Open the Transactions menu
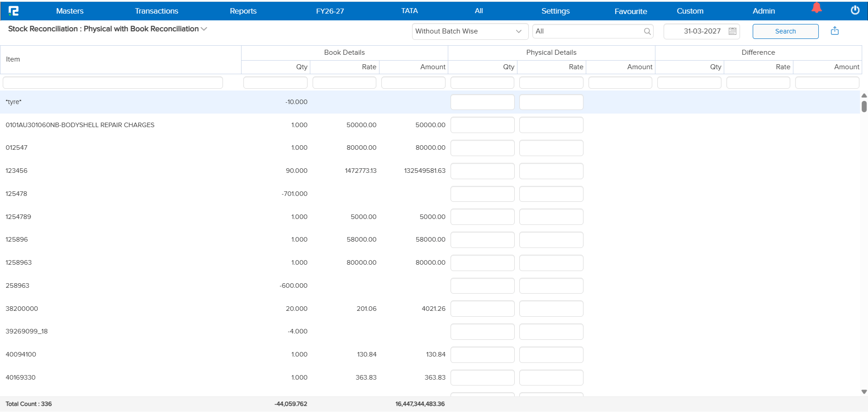Screen dimensions: 868x414 [157, 11]
